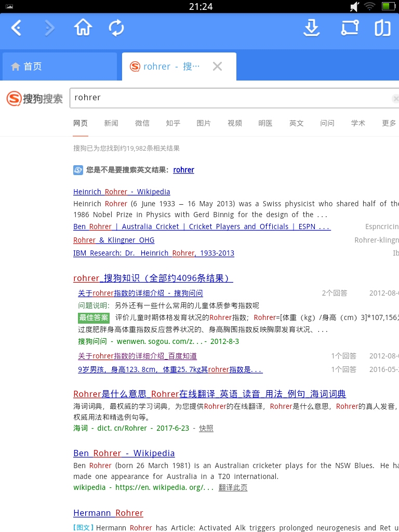Click the 图文 tag under Hermann Rohrer
Viewport: 399px width, 532px height.
coord(83,528)
